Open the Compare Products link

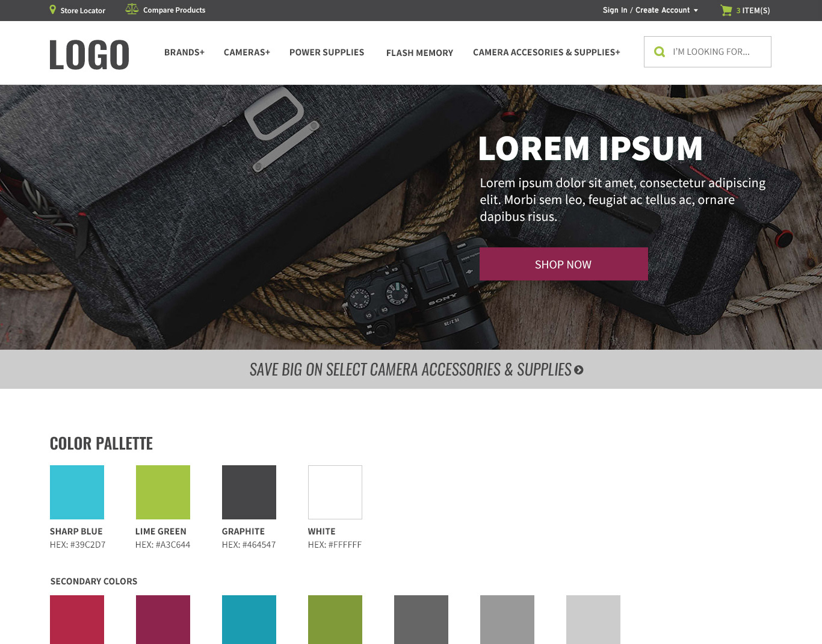[174, 10]
